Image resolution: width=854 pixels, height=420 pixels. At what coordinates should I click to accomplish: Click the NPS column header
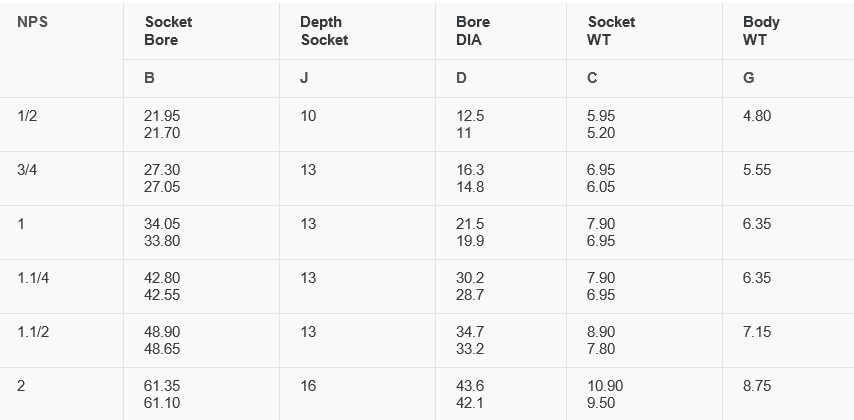(32, 22)
